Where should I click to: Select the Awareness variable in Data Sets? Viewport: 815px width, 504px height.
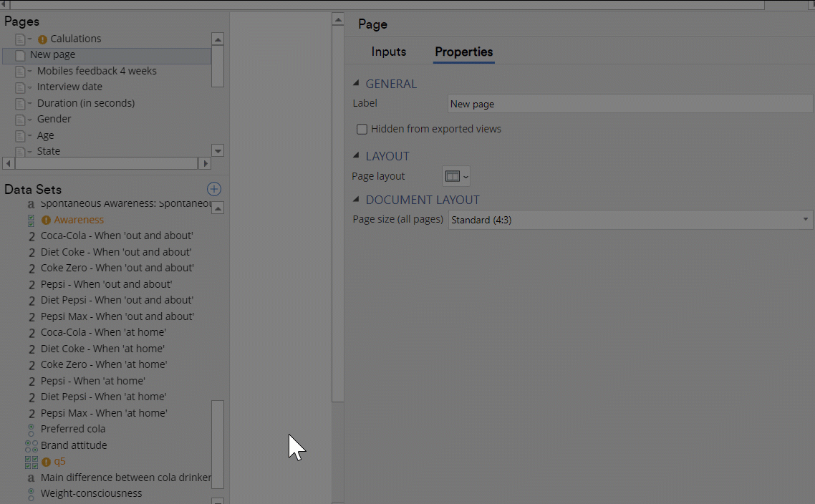79,220
